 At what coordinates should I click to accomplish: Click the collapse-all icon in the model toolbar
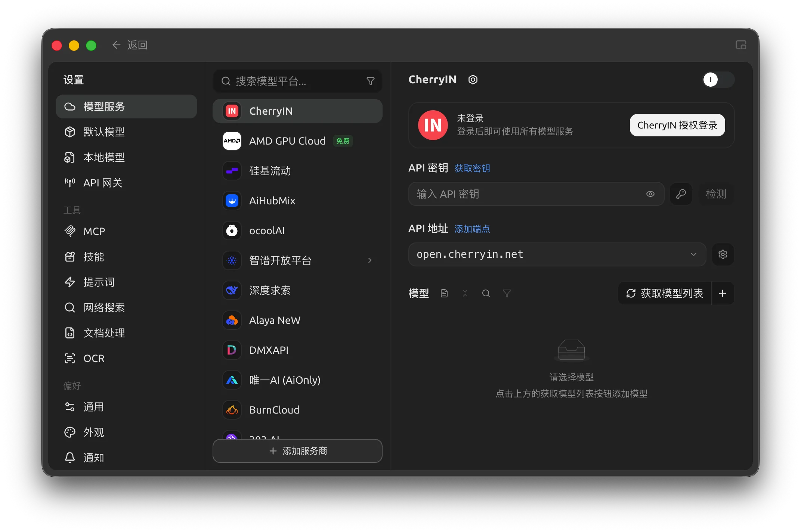click(x=465, y=293)
